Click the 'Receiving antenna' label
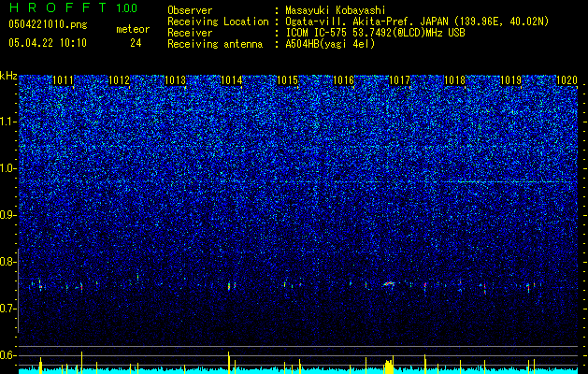The image size is (588, 374). click(x=215, y=44)
